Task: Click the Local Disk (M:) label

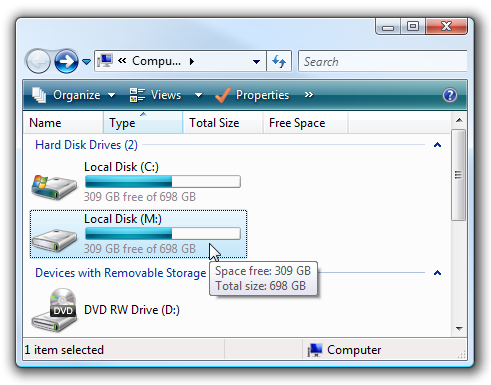Action: 123,219
